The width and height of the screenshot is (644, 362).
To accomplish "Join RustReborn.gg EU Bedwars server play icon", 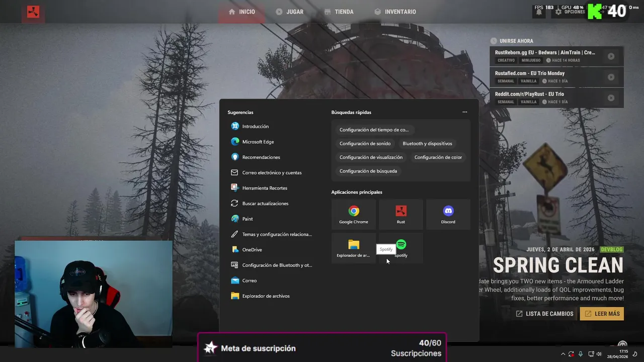I will pyautogui.click(x=611, y=56).
